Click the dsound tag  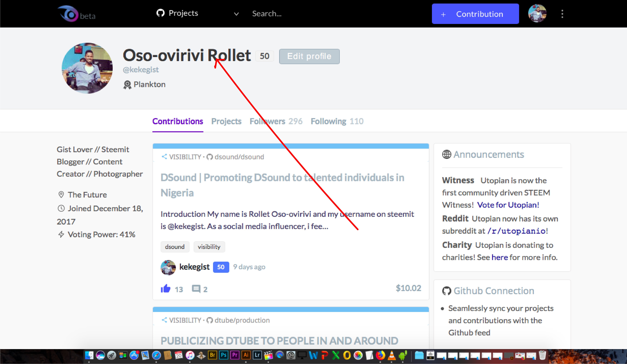coord(175,247)
